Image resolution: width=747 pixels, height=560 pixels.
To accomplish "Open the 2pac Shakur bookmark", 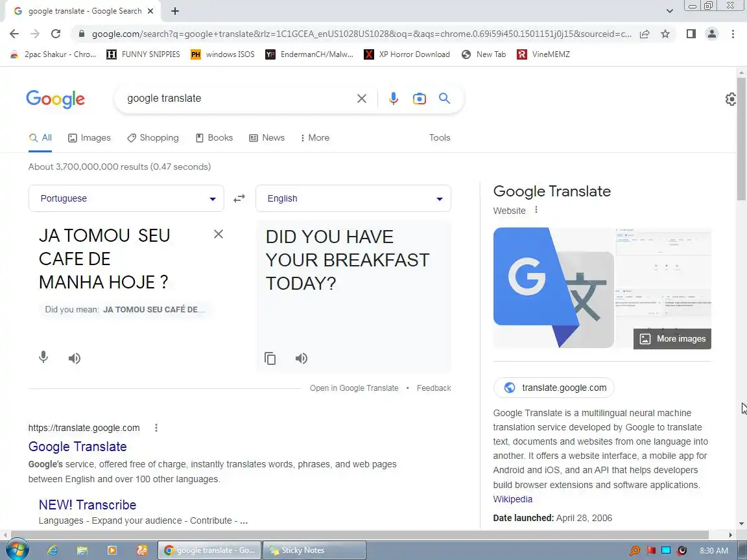I will pos(53,54).
